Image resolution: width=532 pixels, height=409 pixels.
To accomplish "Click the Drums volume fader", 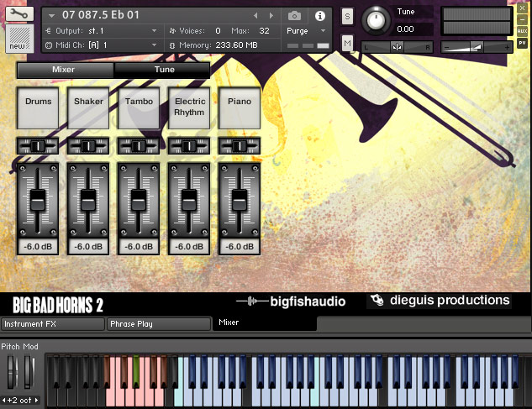I will tap(38, 201).
